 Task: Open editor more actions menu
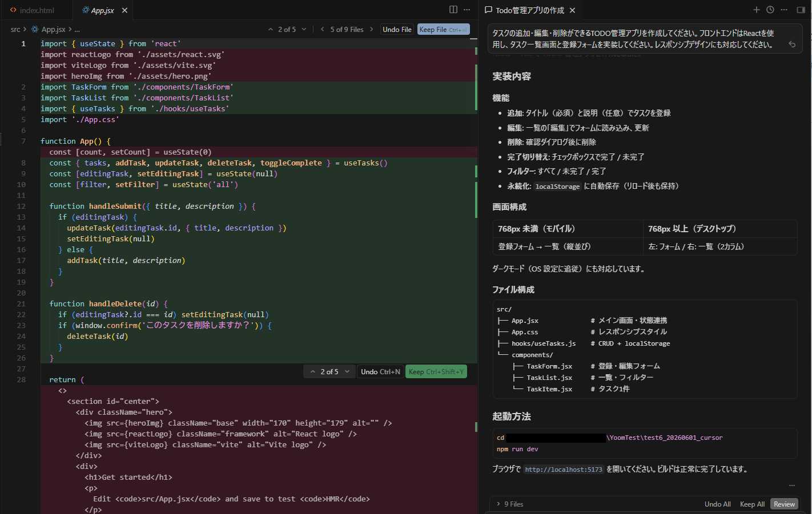[x=467, y=10]
